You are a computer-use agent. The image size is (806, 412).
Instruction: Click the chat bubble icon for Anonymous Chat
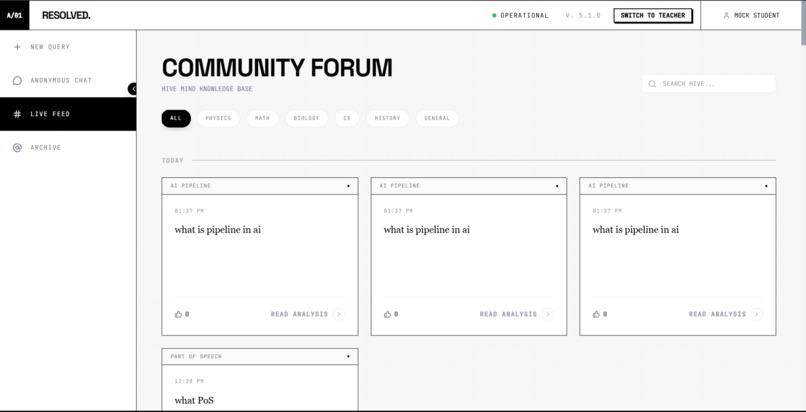coord(17,81)
